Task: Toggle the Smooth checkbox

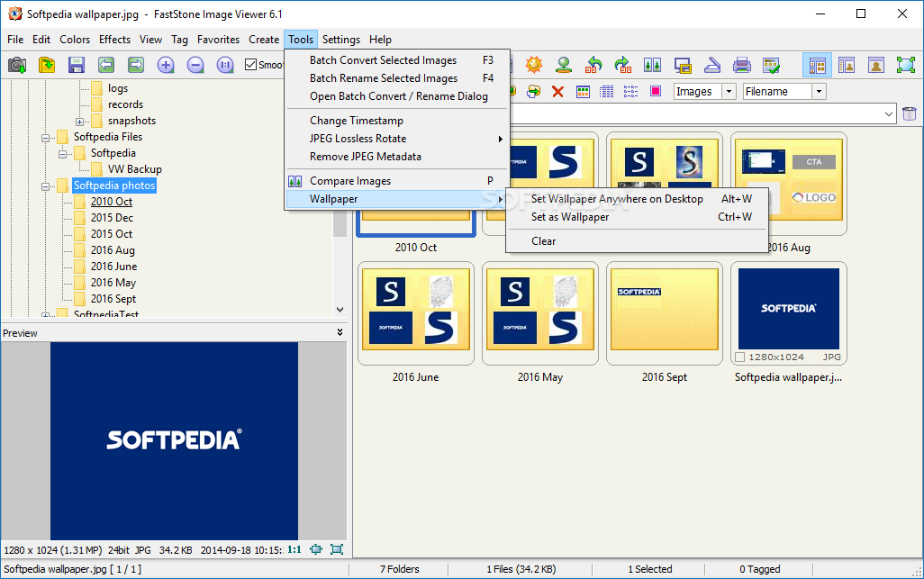Action: pos(251,65)
